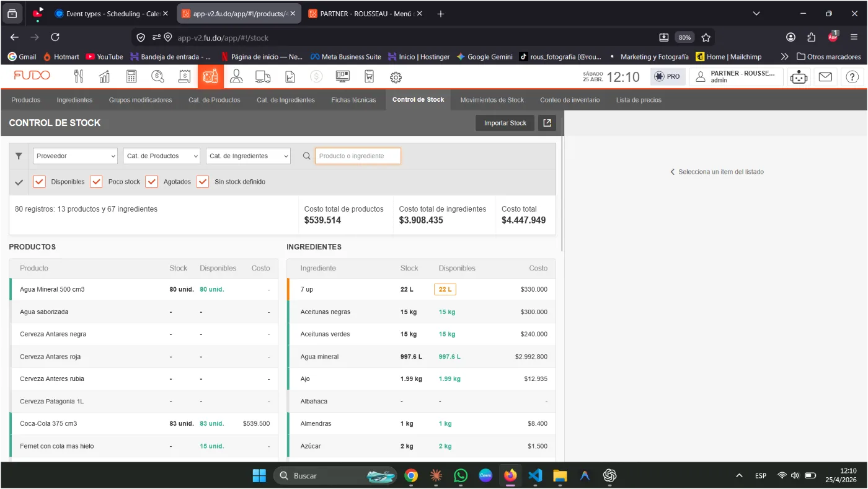Open a new browser tab

pos(441,14)
